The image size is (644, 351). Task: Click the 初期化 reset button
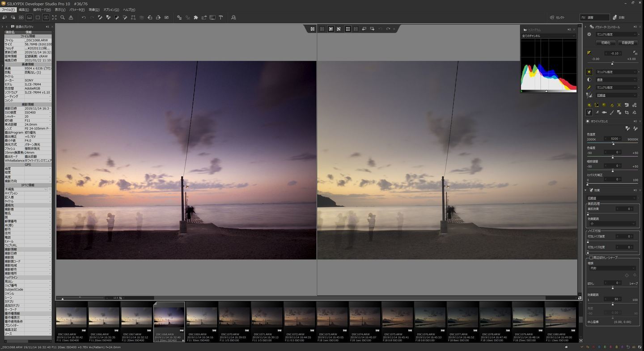(x=606, y=42)
